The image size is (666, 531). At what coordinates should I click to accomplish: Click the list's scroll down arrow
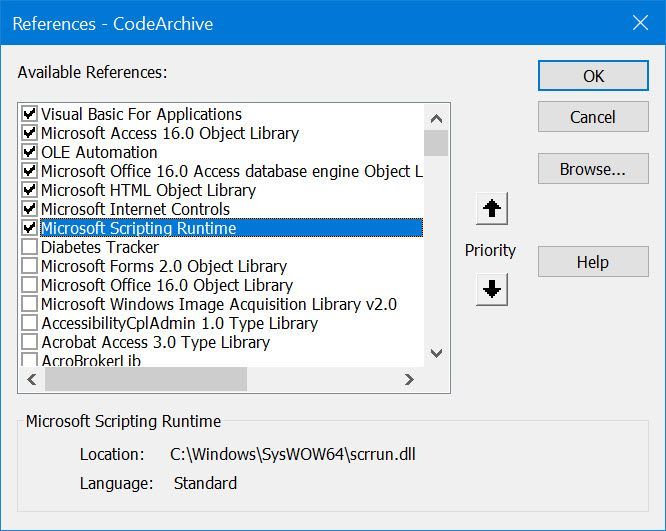436,353
